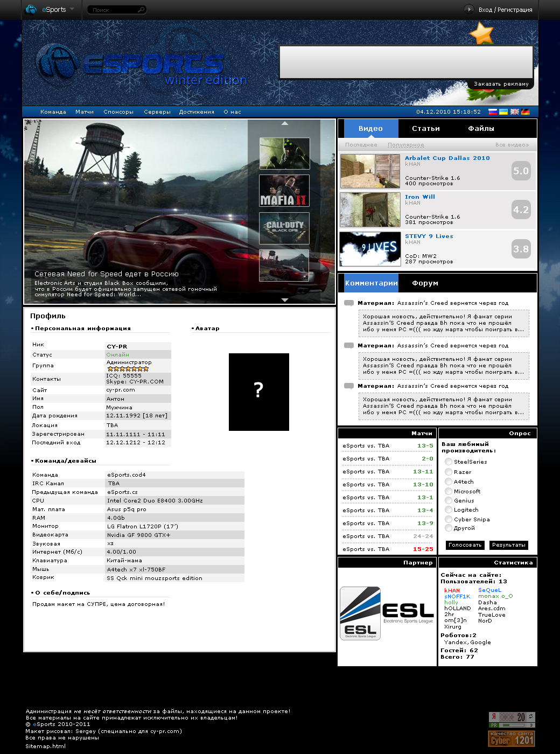
Task: Select the SteelSeries poll option
Action: pos(449,462)
